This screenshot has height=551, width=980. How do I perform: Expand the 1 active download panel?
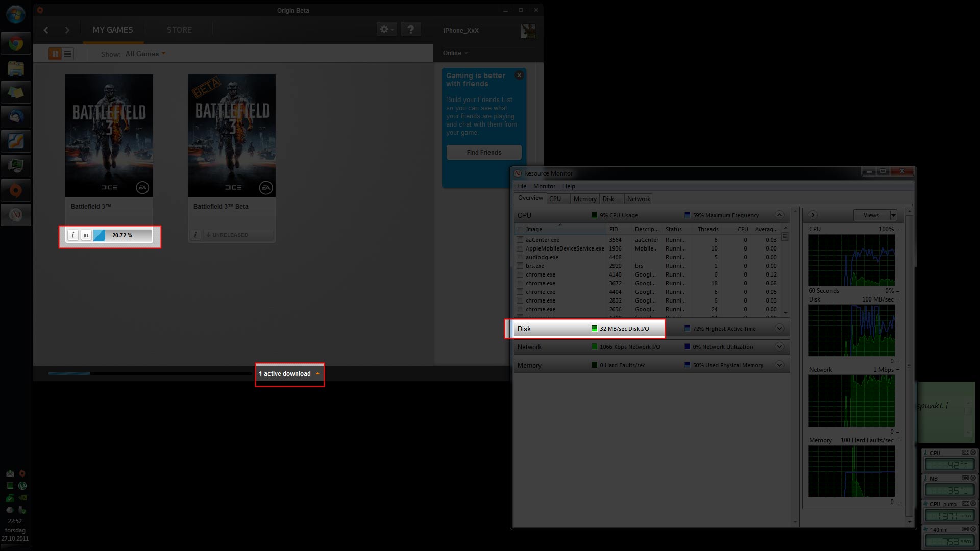coord(289,374)
